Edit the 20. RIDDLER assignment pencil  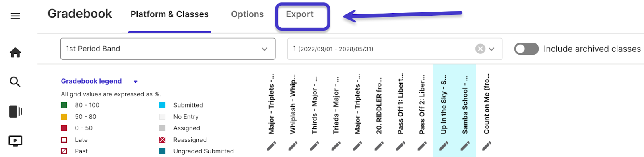click(379, 146)
